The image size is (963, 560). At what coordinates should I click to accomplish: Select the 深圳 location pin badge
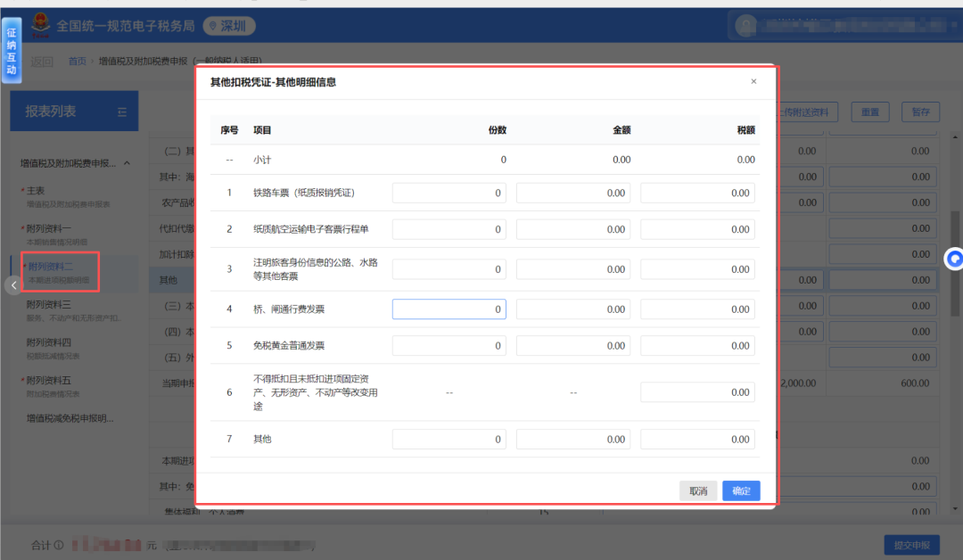(x=229, y=26)
